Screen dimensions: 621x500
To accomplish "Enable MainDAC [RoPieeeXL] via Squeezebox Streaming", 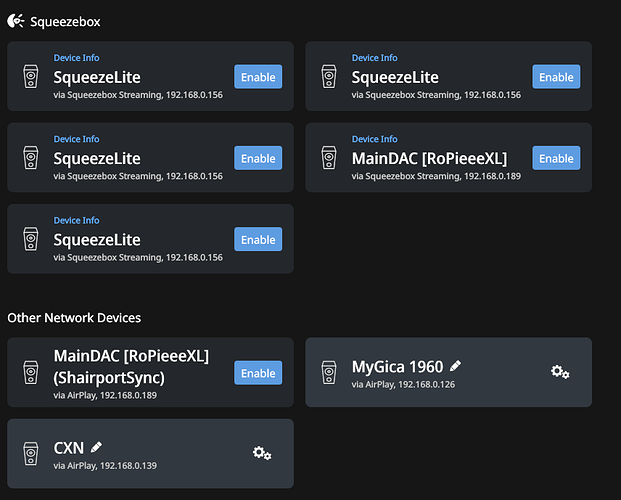I will 556,158.
